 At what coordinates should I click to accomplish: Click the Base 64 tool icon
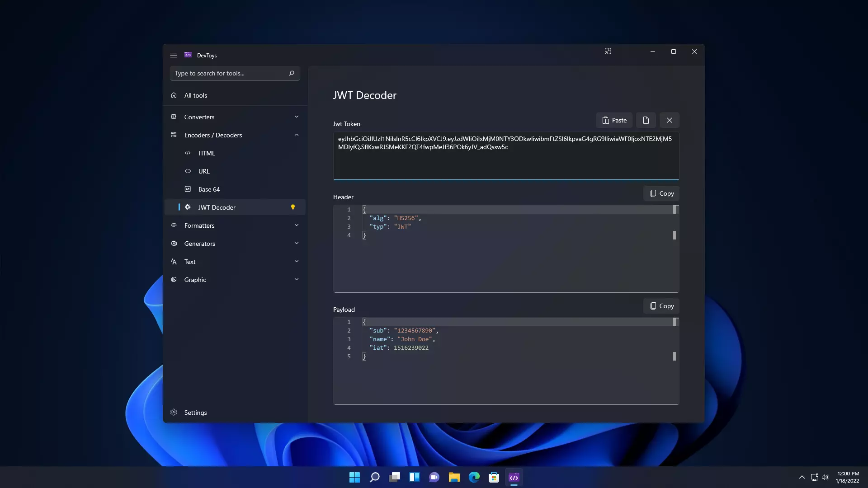188,189
